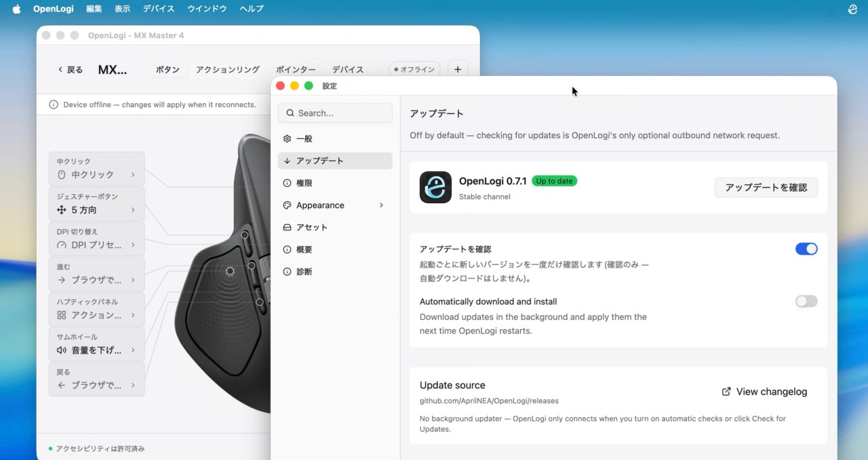
Task: Click the magnifier icon in Search field
Action: point(290,113)
